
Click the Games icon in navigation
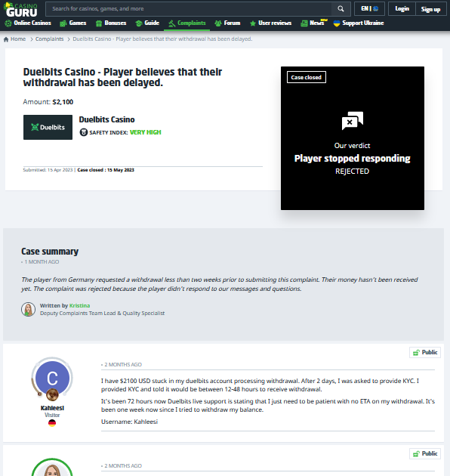(x=63, y=23)
